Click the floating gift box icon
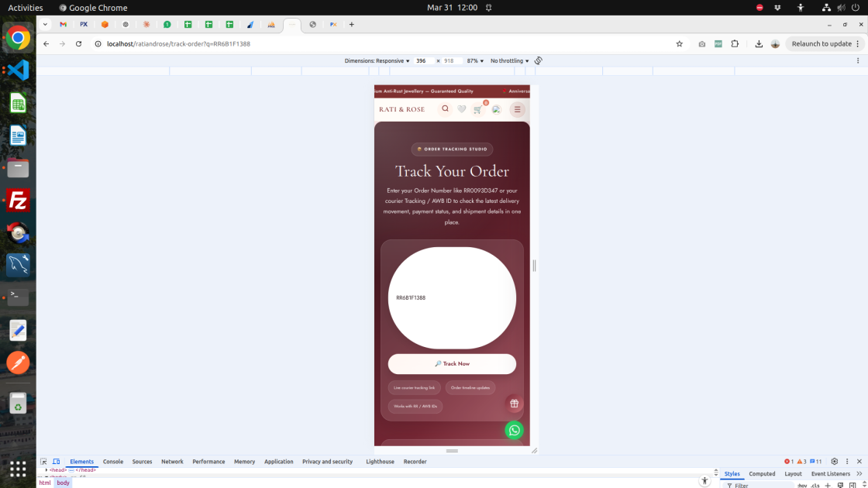The image size is (868, 488). coord(514,404)
